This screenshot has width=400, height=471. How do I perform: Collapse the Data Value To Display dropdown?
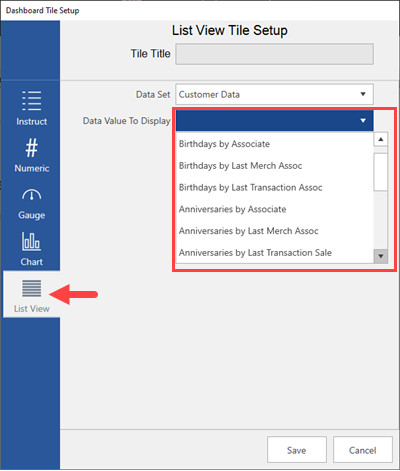(363, 121)
